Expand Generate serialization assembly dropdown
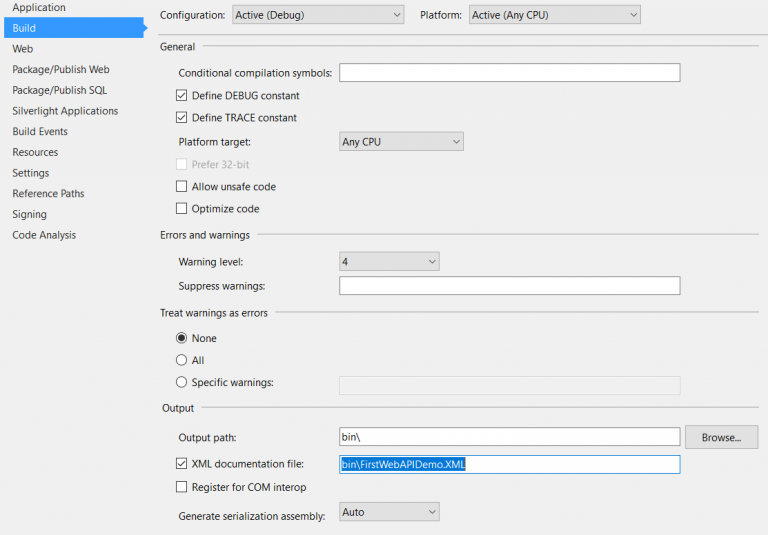Image resolution: width=768 pixels, height=535 pixels. point(389,512)
